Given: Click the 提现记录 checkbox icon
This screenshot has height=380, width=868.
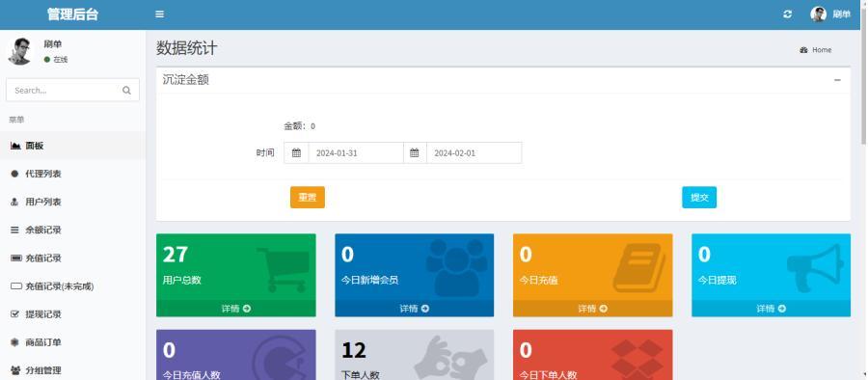Looking at the screenshot, I should tap(14, 314).
